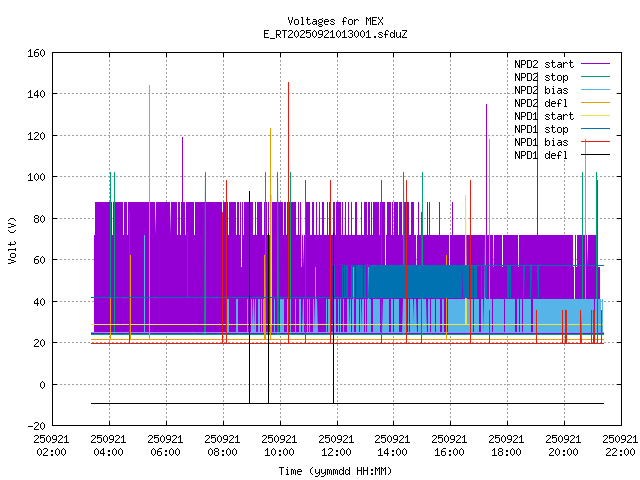Pick the NPD2 defl legend entry
The width and height of the screenshot is (640, 480).
(541, 103)
